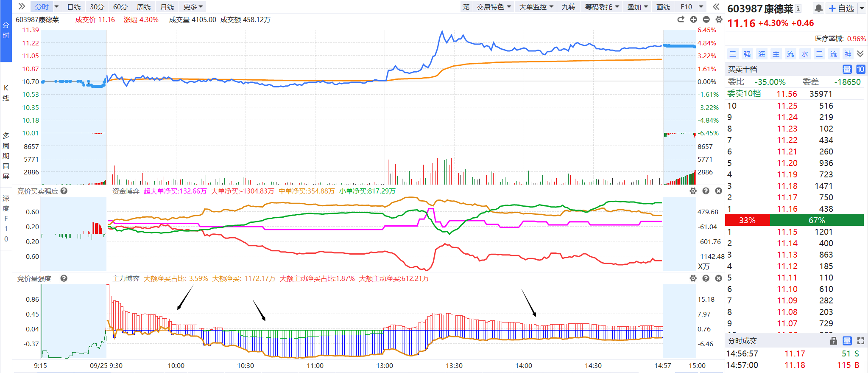The image size is (868, 373).
Task: Click the 主 tag icon
Action: point(776,54)
